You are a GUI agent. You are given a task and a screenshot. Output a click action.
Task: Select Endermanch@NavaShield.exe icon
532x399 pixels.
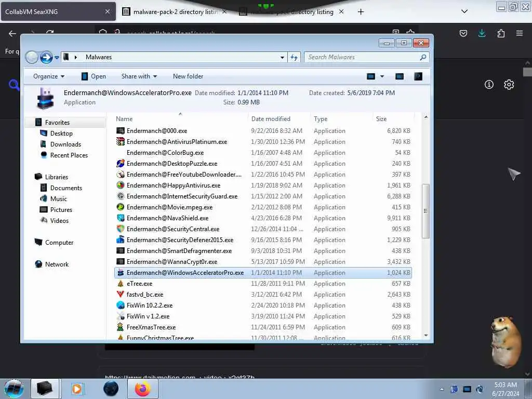121,218
